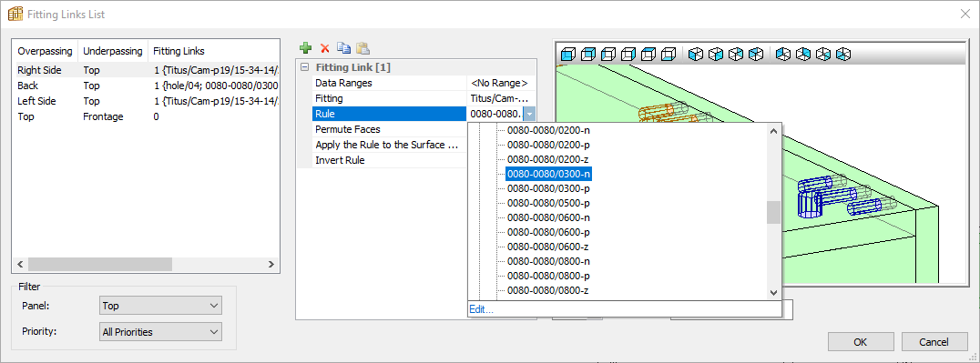Choose first isometric view icon in middle group
The width and height of the screenshot is (980, 363).
click(696, 55)
